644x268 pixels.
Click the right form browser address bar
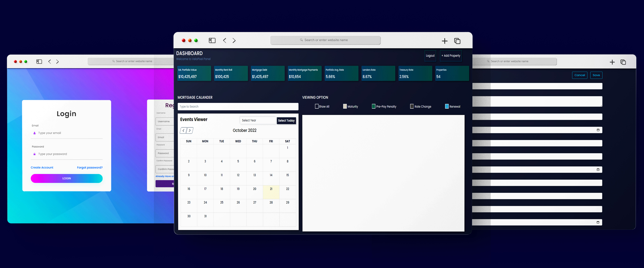[x=514, y=61]
